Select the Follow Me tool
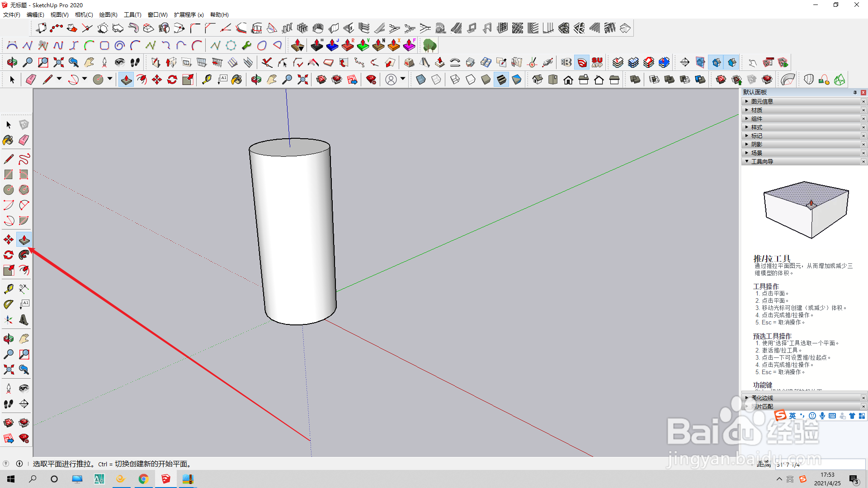 tap(24, 255)
